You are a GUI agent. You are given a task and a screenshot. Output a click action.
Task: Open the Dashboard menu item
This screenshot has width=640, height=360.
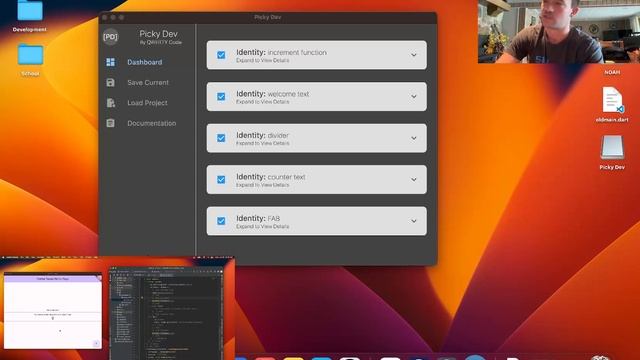(x=144, y=62)
